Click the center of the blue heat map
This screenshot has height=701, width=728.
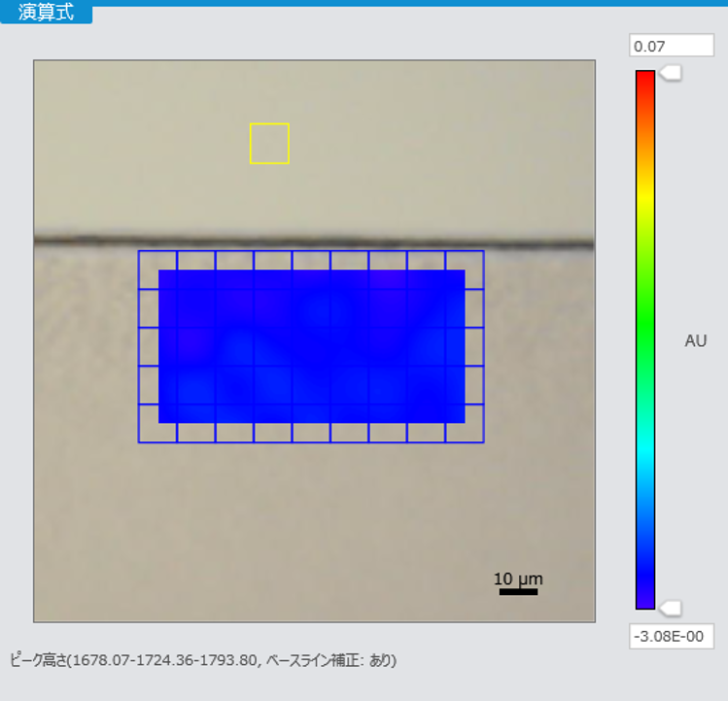[311, 346]
